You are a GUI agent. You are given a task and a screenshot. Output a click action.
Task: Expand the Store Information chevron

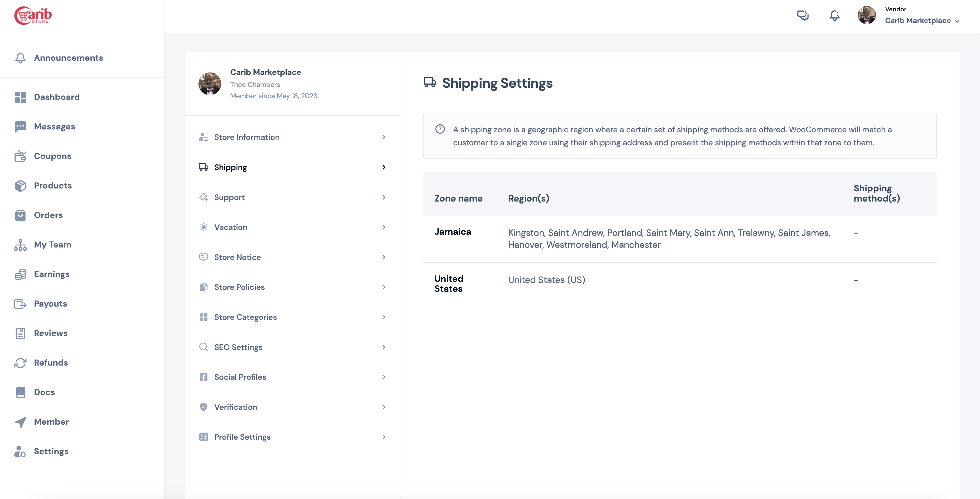(x=383, y=137)
